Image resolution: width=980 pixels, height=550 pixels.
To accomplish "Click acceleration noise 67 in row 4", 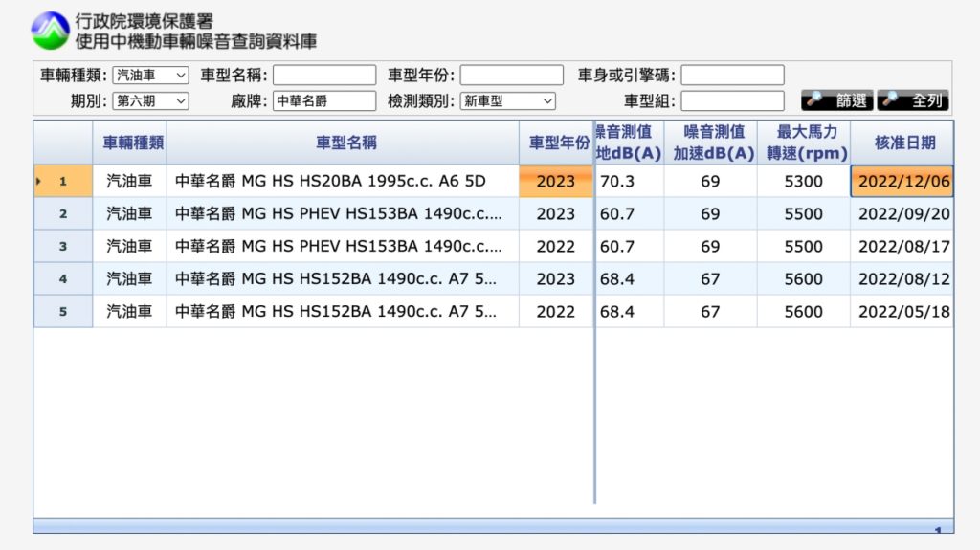I will (711, 278).
